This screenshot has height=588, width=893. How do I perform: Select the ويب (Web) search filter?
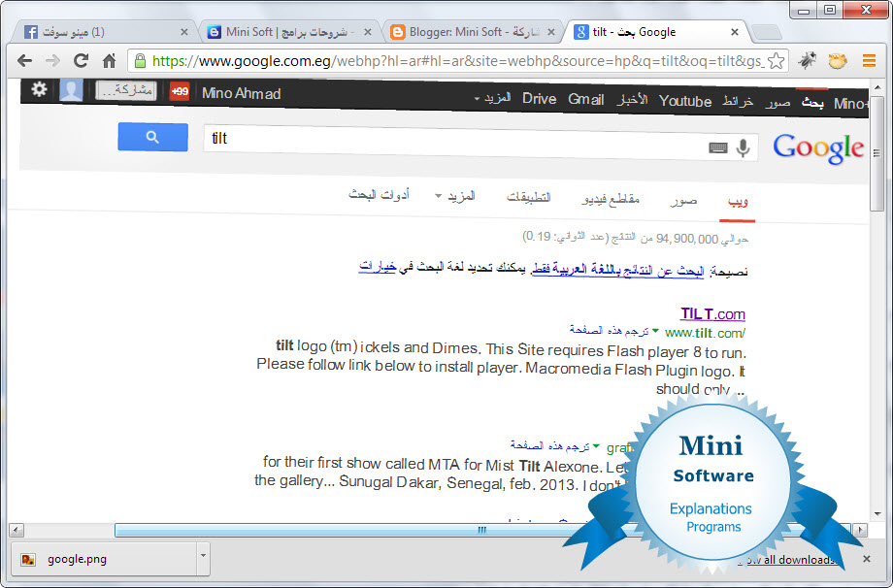pos(738,202)
